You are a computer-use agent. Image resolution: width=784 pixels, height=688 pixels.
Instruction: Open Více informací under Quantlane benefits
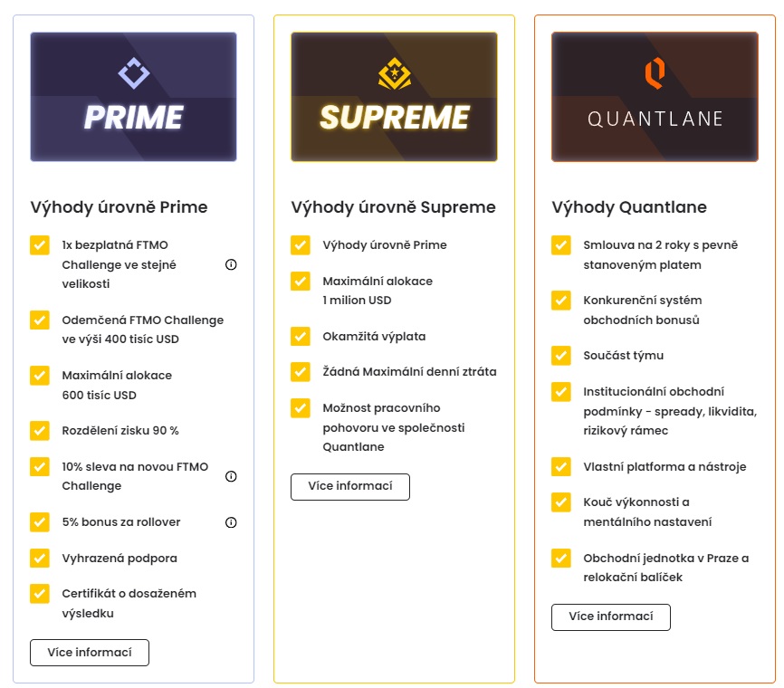point(611,617)
